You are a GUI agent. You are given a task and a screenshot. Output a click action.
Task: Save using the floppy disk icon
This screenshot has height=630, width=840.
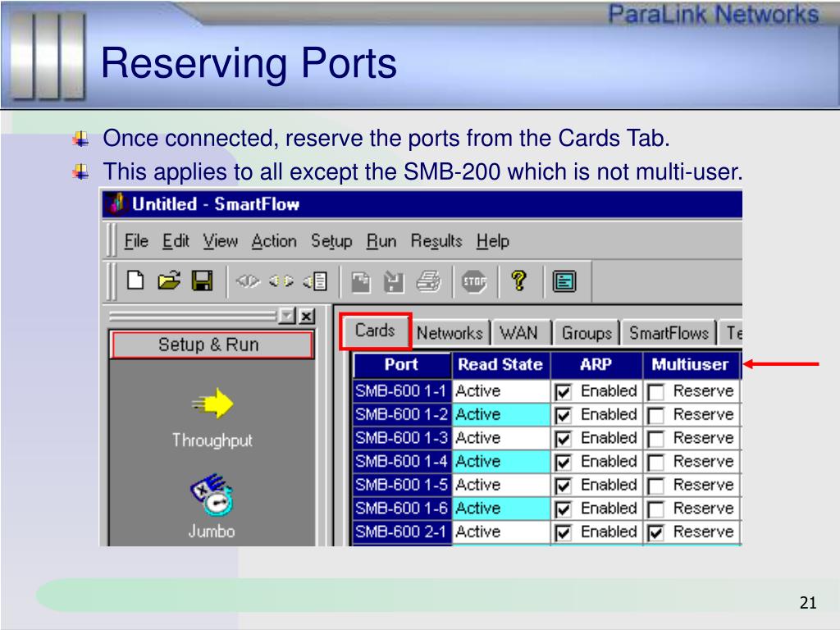pyautogui.click(x=202, y=281)
